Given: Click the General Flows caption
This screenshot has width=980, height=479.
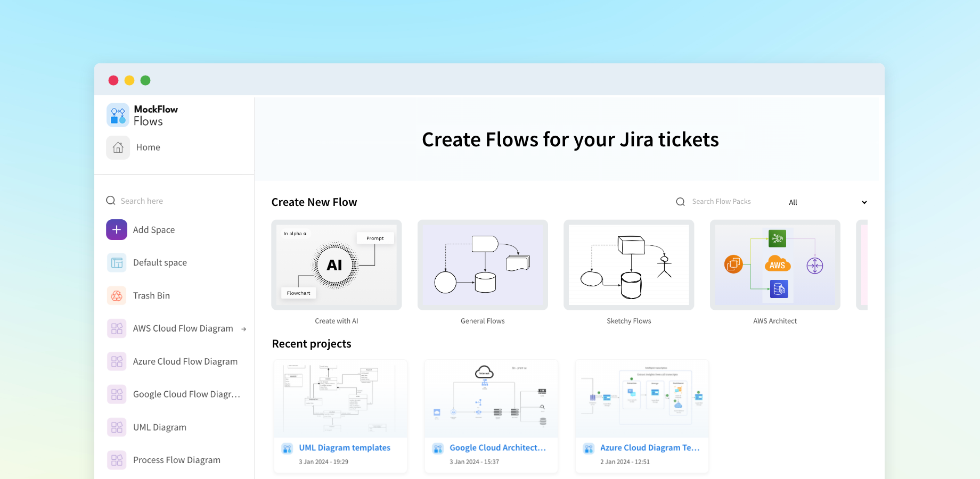Looking at the screenshot, I should pos(483,321).
